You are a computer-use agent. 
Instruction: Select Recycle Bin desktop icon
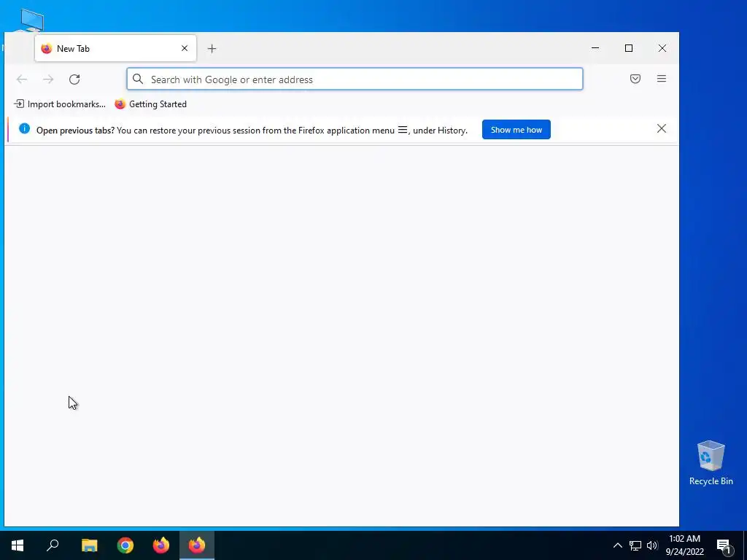711,463
